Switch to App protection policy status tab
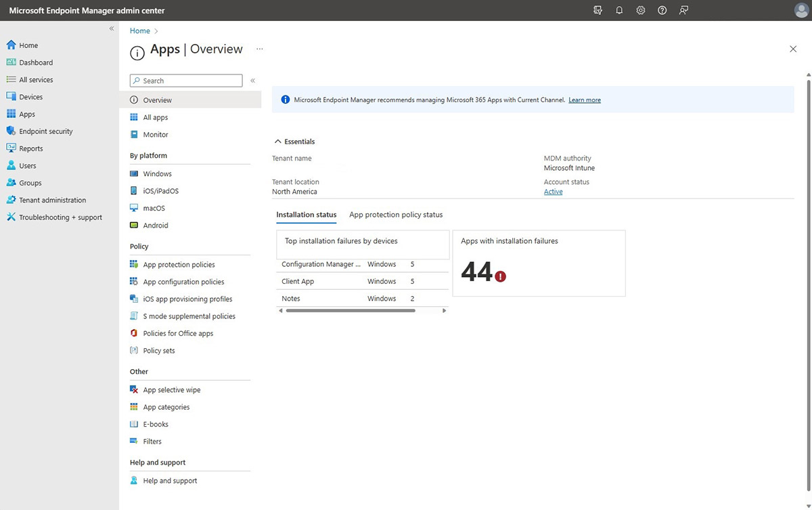 point(396,215)
